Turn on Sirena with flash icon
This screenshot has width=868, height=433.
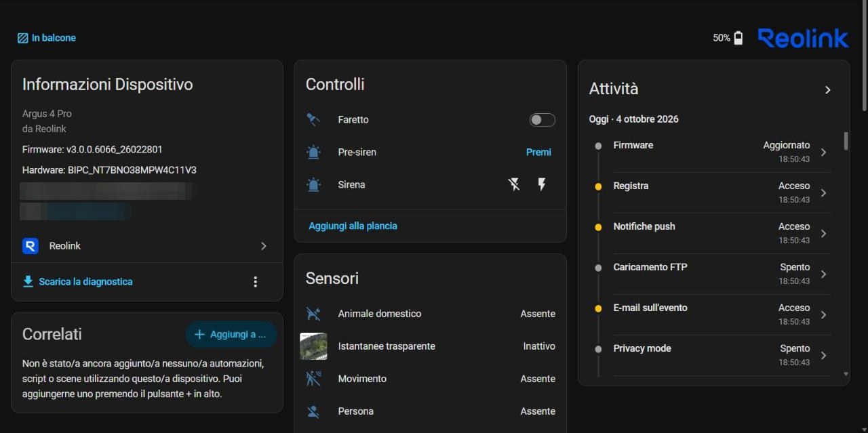pos(542,184)
